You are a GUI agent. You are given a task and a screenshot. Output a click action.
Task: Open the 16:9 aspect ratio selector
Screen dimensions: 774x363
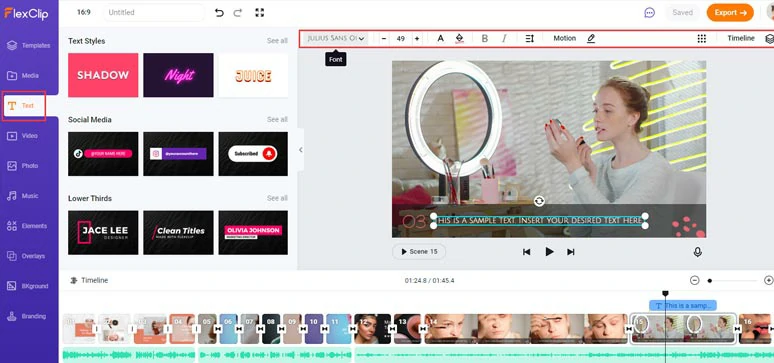(83, 12)
